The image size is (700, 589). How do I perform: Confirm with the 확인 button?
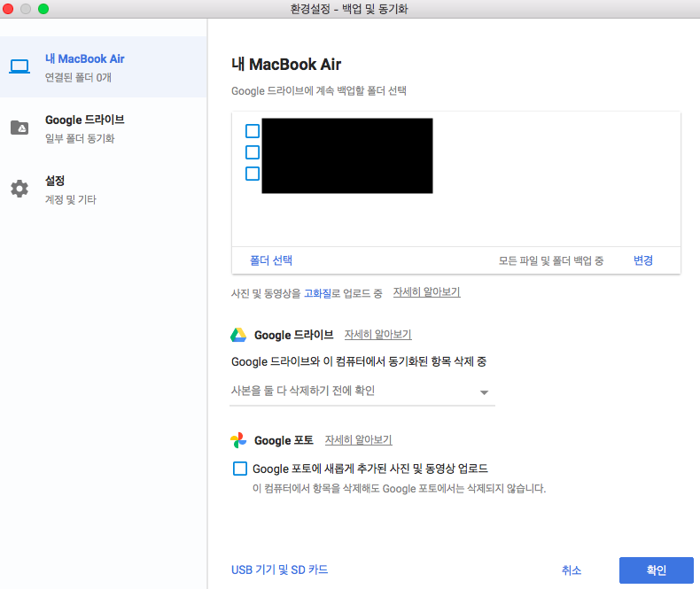click(x=657, y=570)
